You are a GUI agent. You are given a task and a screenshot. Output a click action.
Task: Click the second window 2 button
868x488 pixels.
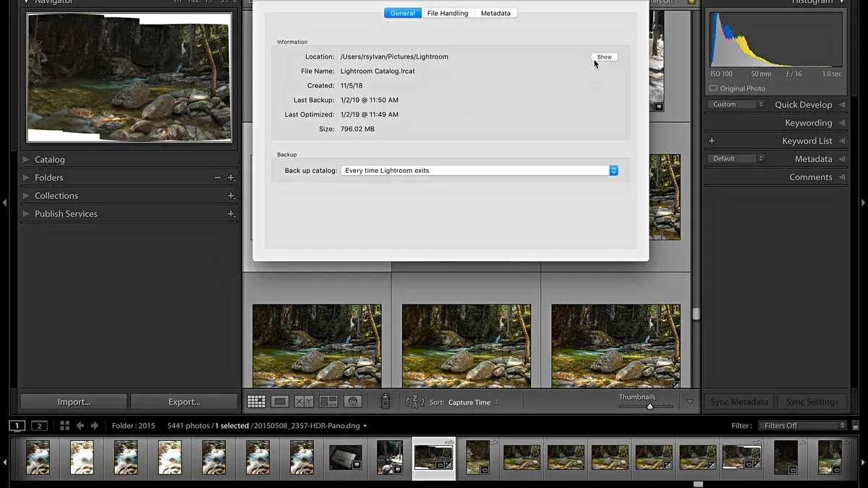pyautogui.click(x=40, y=426)
